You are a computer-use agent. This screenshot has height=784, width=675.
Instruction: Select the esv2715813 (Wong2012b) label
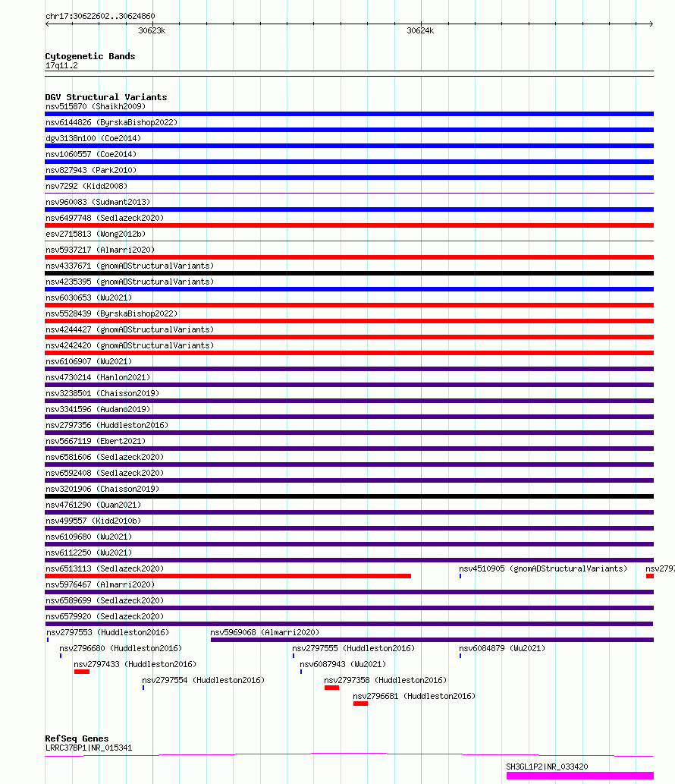coord(96,234)
